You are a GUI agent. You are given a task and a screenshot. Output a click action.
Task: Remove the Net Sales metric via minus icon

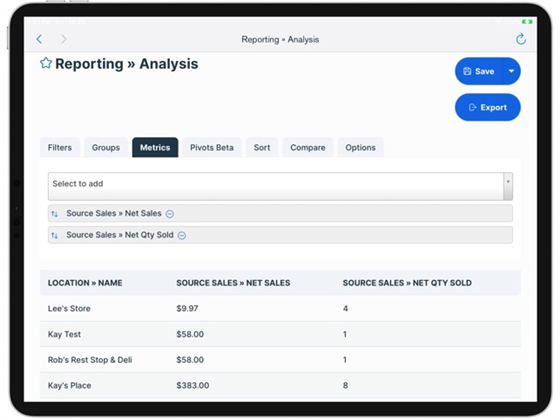[170, 214]
